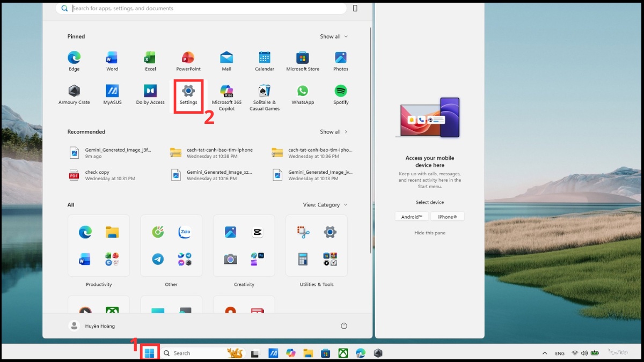
Task: Open Microsoft Store in the Pinned section
Action: point(303,61)
